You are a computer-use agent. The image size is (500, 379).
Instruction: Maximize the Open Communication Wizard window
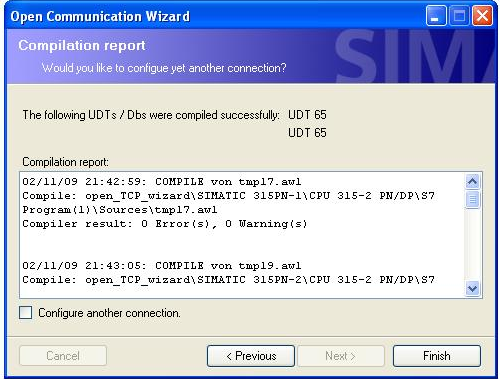point(459,16)
